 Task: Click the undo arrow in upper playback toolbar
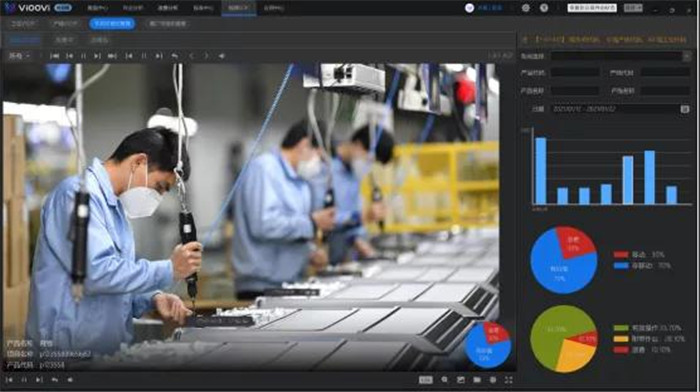175,56
